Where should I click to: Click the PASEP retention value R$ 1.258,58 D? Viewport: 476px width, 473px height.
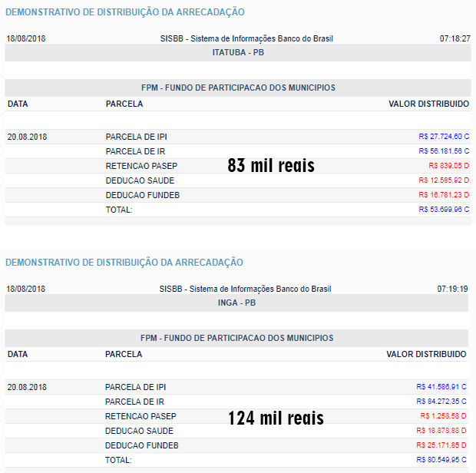(443, 416)
